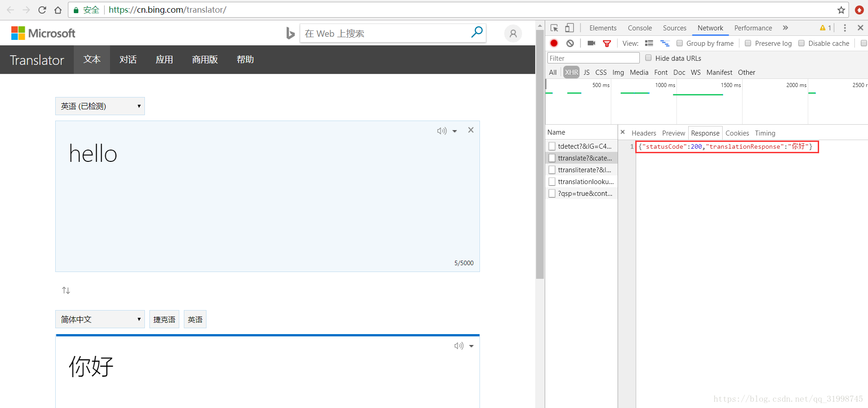Image resolution: width=868 pixels, height=408 pixels.
Task: Clear the source text with X
Action: coord(471,130)
